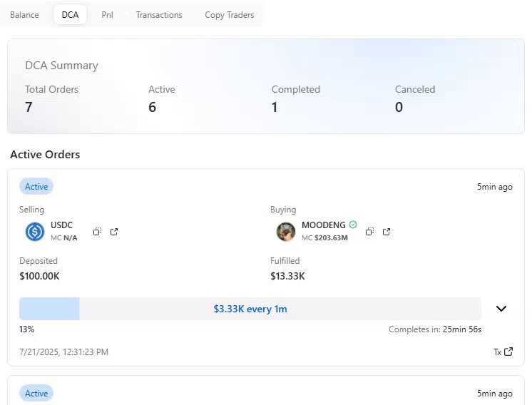Click the $3.33K every 1m progress bar

click(250, 309)
